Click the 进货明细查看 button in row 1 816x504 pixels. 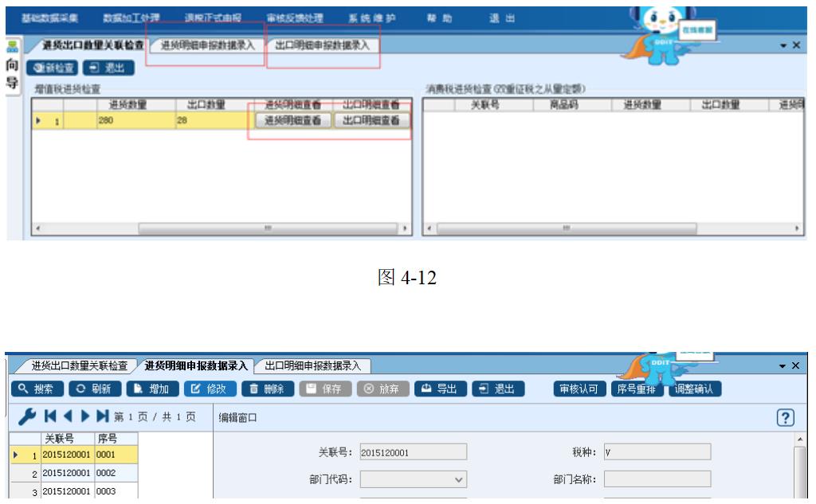[x=292, y=120]
